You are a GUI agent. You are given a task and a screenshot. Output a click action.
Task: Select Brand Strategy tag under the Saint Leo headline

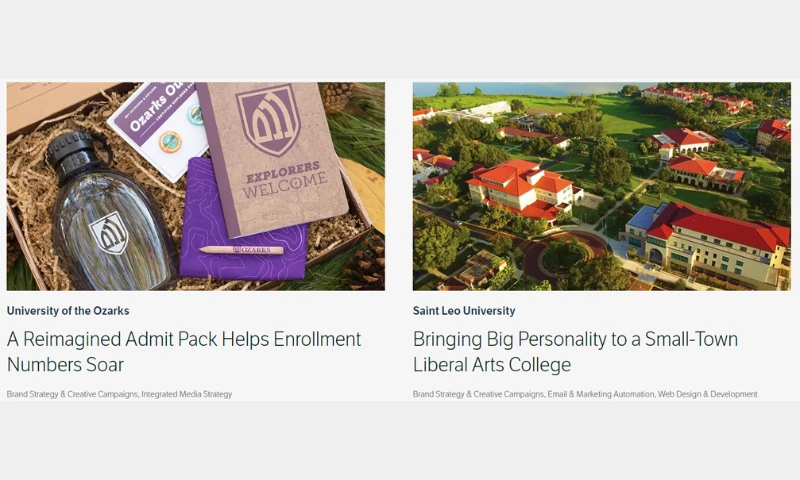point(478,394)
